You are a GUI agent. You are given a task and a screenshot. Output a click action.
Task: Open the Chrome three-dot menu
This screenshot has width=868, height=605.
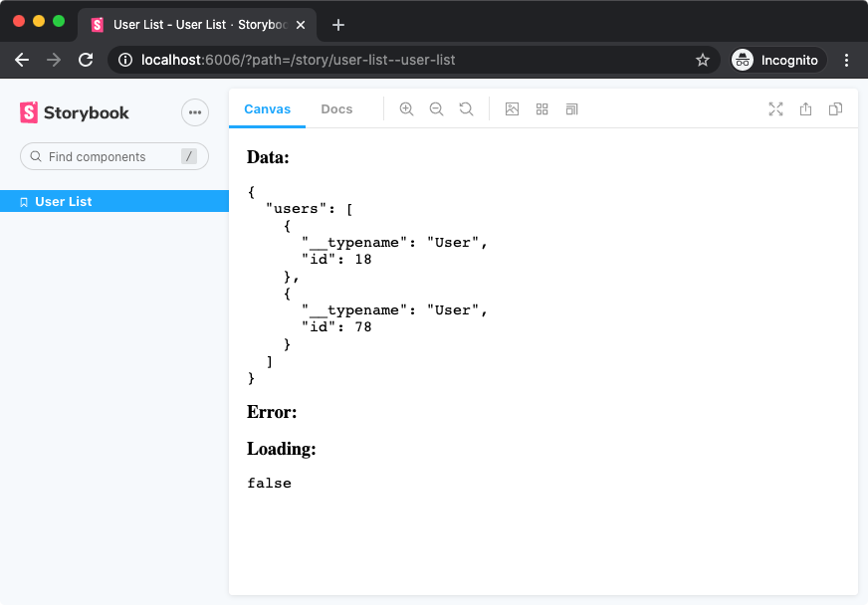click(846, 60)
